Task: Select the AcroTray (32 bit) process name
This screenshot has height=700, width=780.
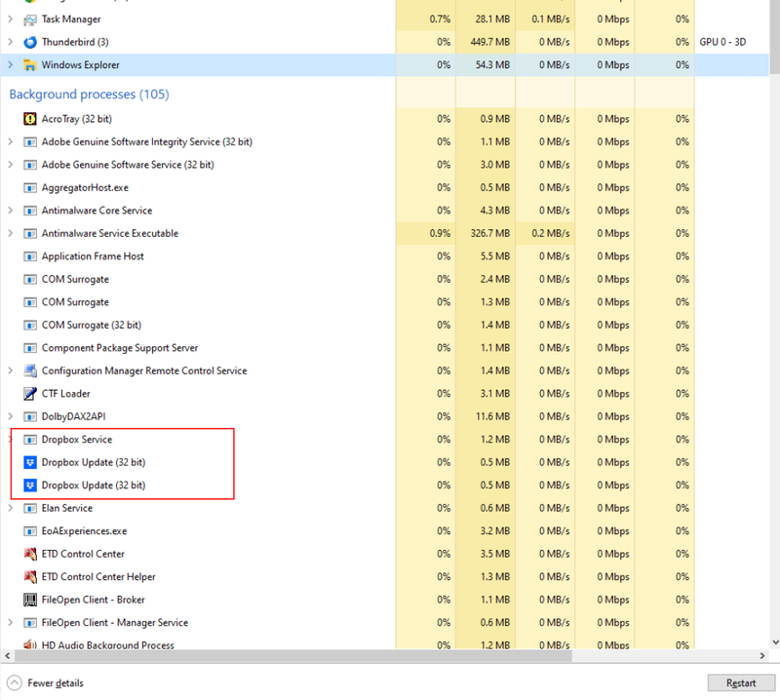Action: [x=77, y=119]
